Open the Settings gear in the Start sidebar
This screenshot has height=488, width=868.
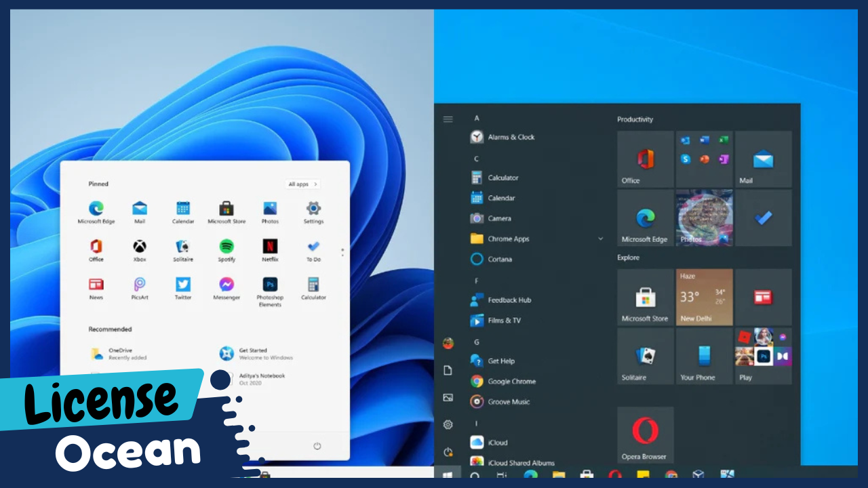pos(448,424)
